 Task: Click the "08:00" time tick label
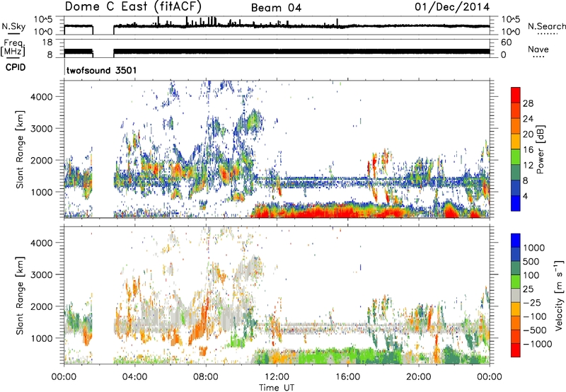click(x=205, y=377)
